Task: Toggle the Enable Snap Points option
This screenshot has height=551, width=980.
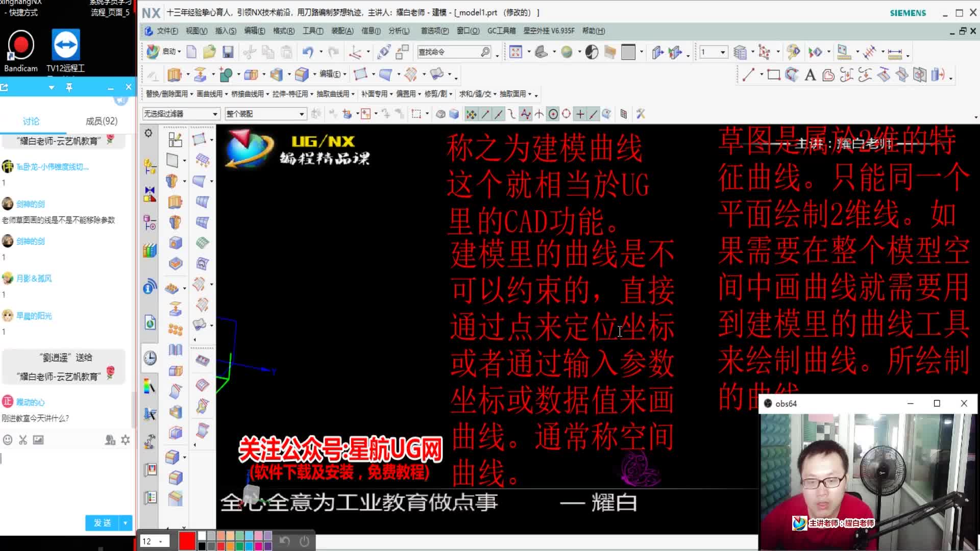Action: tap(471, 114)
